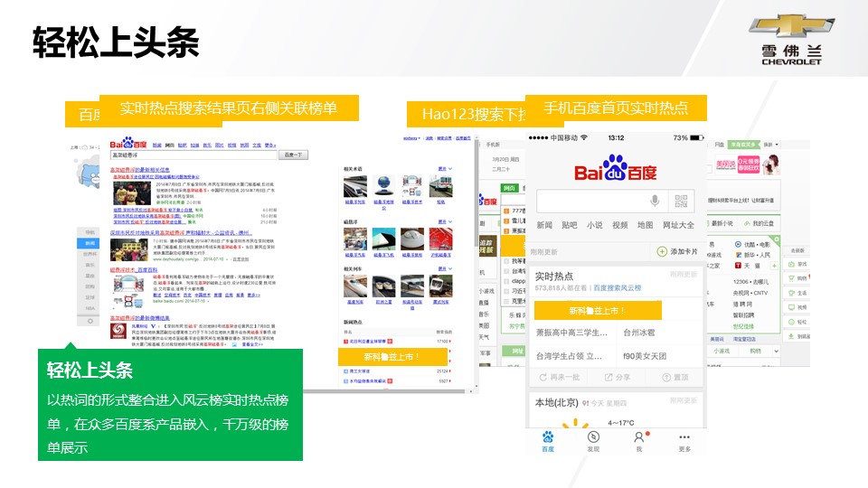Click 百度首页 link at top right

(x=463, y=137)
